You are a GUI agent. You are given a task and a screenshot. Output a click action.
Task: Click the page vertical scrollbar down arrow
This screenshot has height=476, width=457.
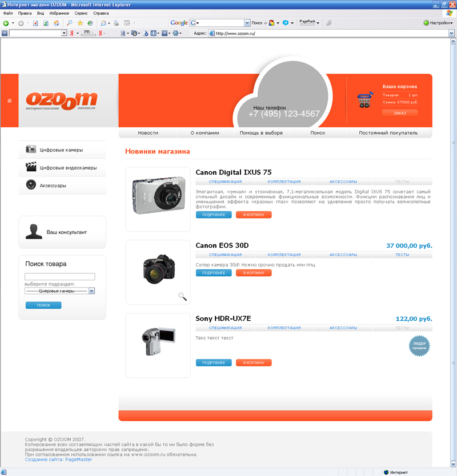[x=453, y=464]
